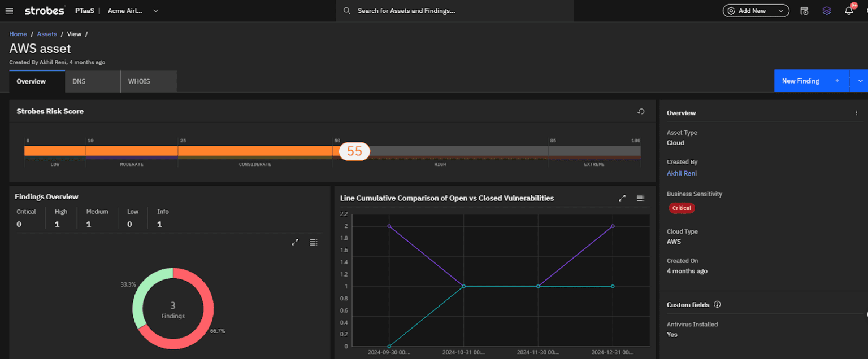Expand the Acme Airlines organization selector

coord(155,10)
